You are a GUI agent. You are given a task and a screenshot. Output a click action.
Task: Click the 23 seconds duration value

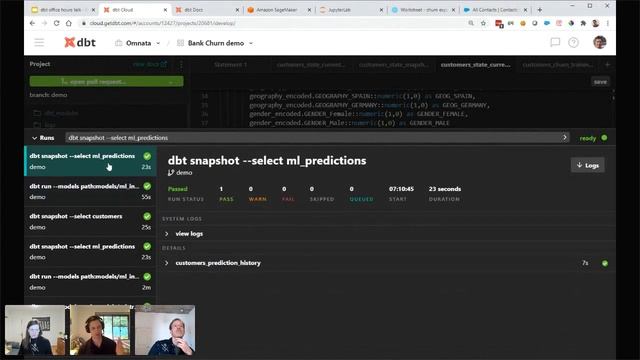click(444, 189)
